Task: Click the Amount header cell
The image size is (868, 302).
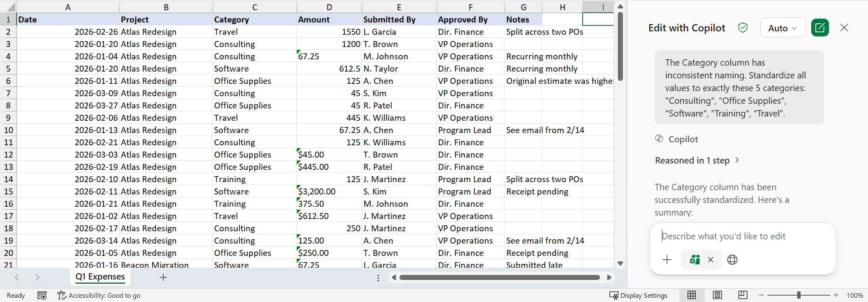Action: coord(329,19)
